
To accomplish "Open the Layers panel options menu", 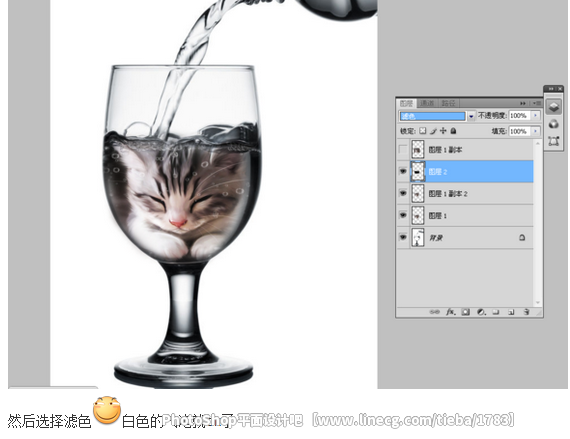I will click(537, 103).
